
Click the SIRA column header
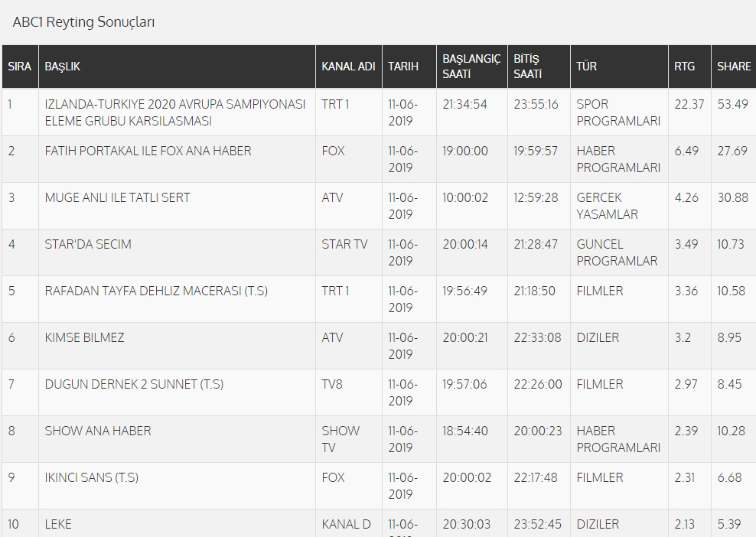coord(19,67)
